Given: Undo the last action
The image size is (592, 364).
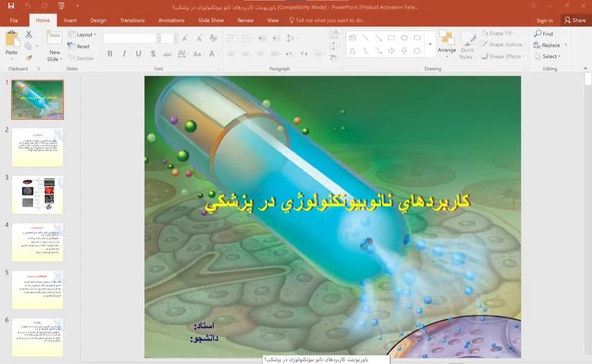Looking at the screenshot, I should click(28, 6).
